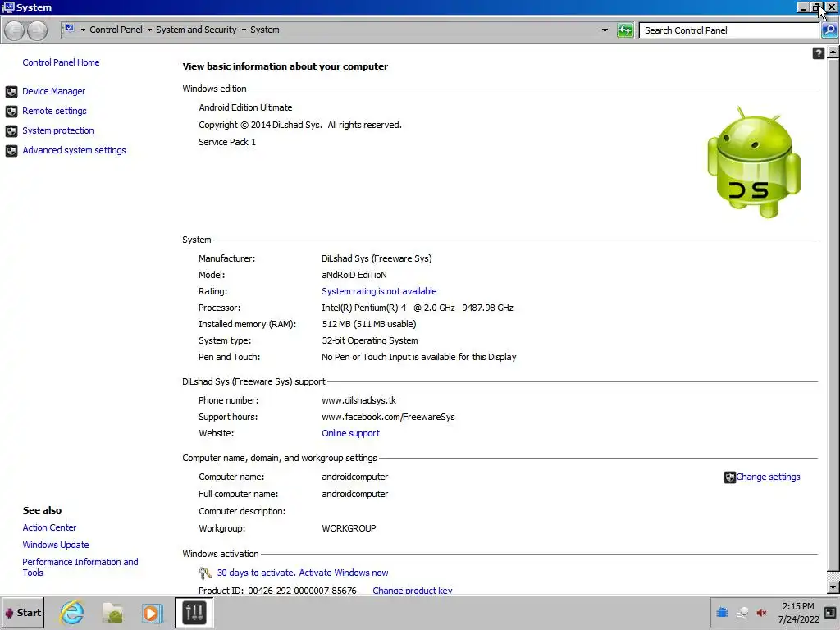Screen dimensions: 840x630
Task: Select the System and Security breadcrumb
Action: click(x=196, y=30)
